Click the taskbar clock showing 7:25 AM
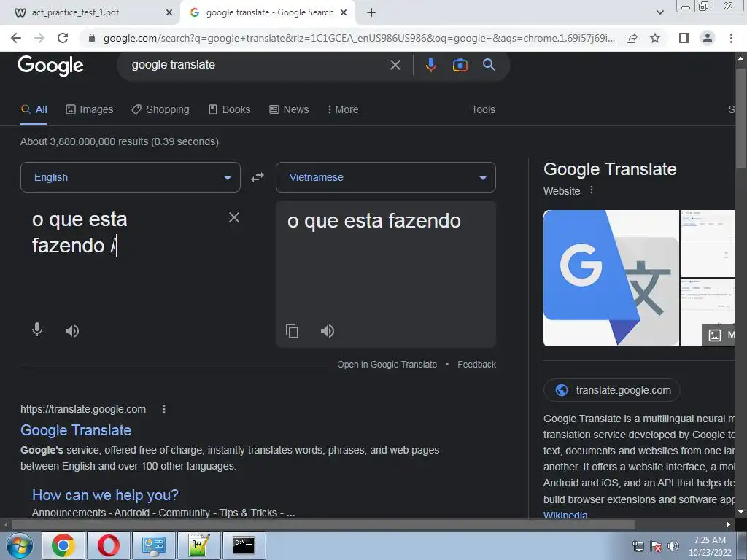Image resolution: width=747 pixels, height=560 pixels. (x=710, y=545)
